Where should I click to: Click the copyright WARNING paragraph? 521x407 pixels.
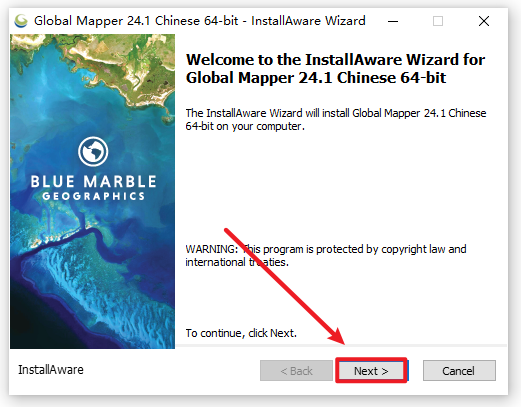(x=326, y=256)
